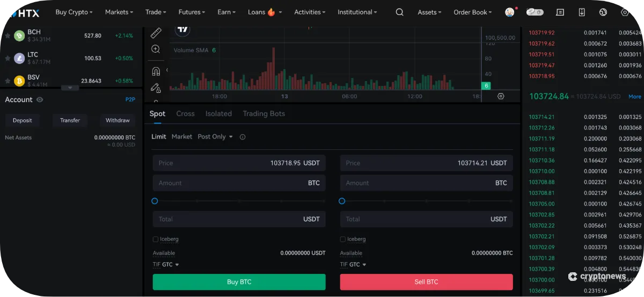Select the Limit order type
The height and width of the screenshot is (297, 644).
pos(159,137)
